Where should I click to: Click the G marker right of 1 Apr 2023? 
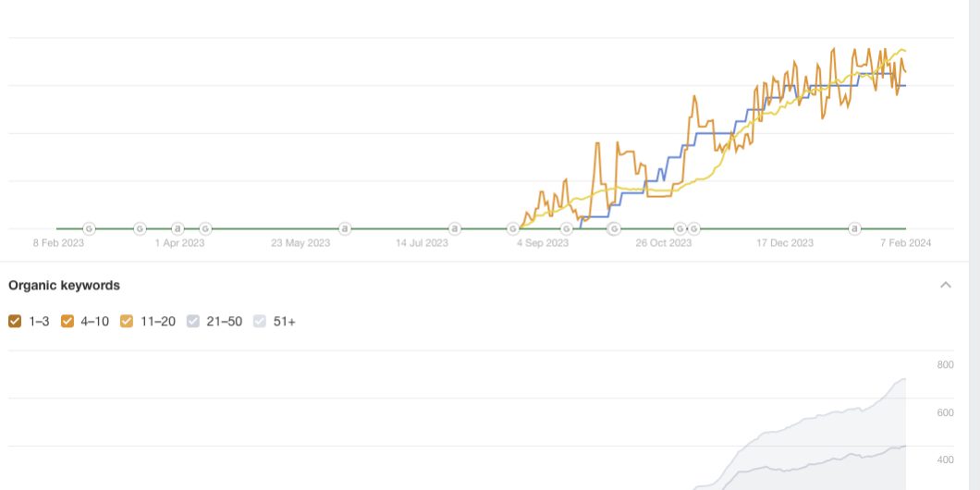click(205, 228)
